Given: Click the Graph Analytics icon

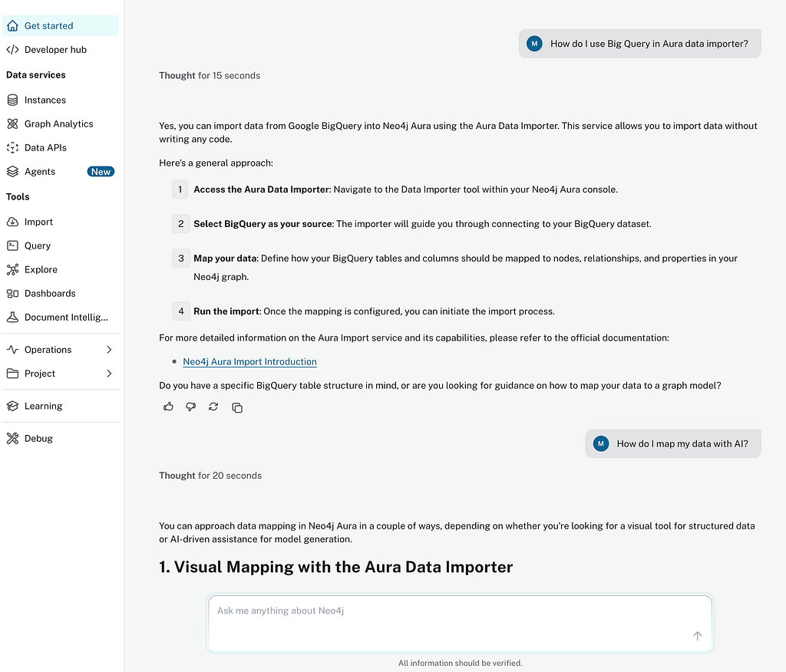Looking at the screenshot, I should (x=12, y=124).
